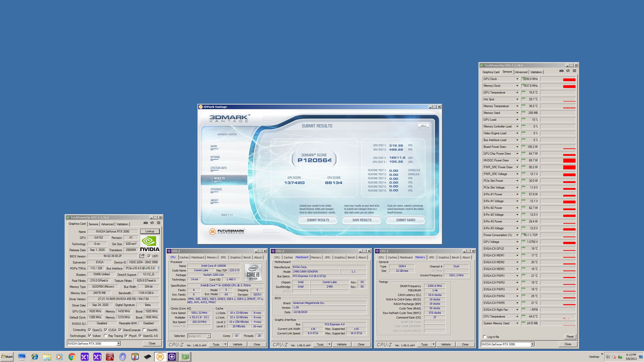Open the Tools dropdown arrow in CPU-Z CPU window
This screenshot has height=362, width=644.
coord(225,344)
